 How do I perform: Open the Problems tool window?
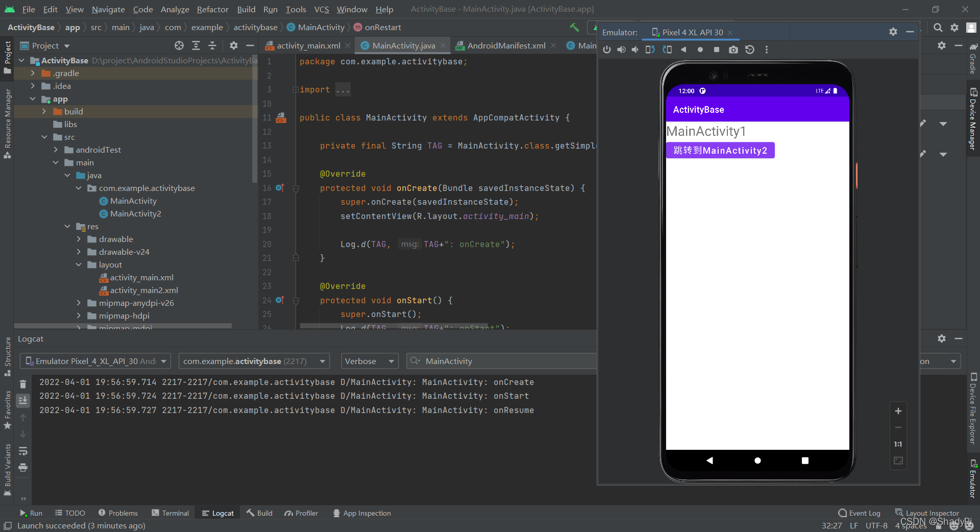[x=118, y=513]
